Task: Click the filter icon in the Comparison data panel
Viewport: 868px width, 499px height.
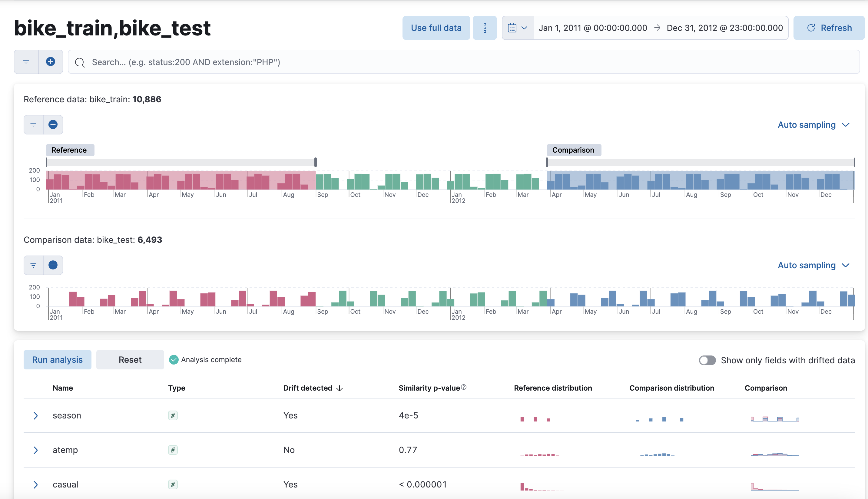Action: coord(33,265)
